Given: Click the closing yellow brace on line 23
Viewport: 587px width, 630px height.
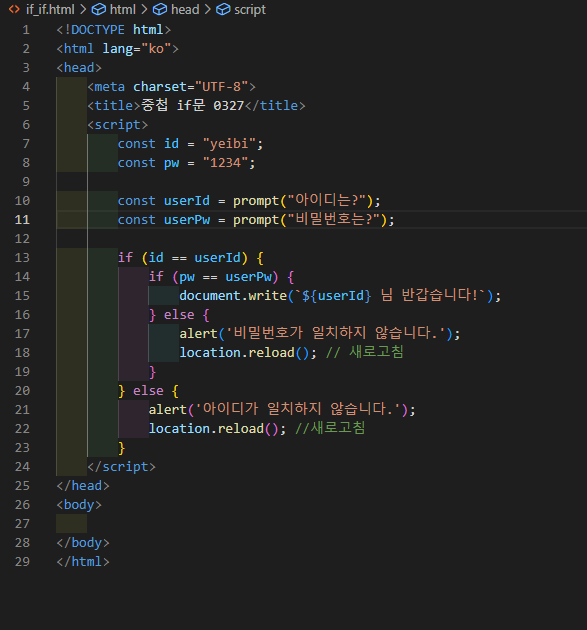Looking at the screenshot, I should [x=122, y=448].
